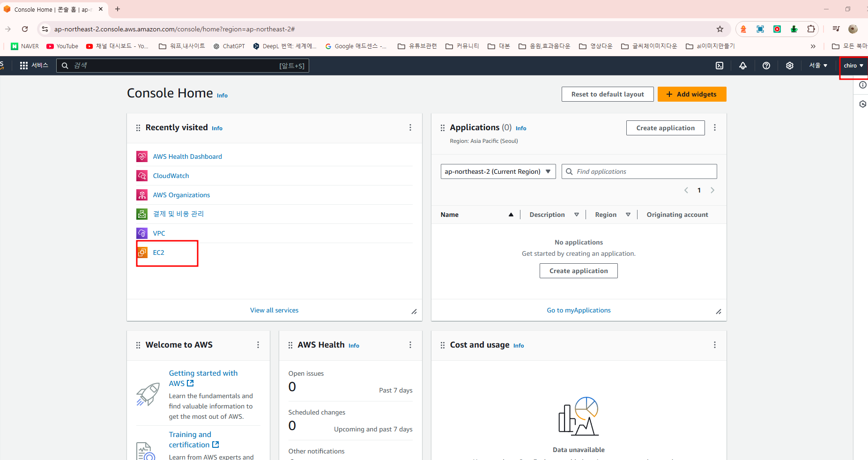
Task: Click Info link next to AWS Health
Action: pyautogui.click(x=354, y=346)
